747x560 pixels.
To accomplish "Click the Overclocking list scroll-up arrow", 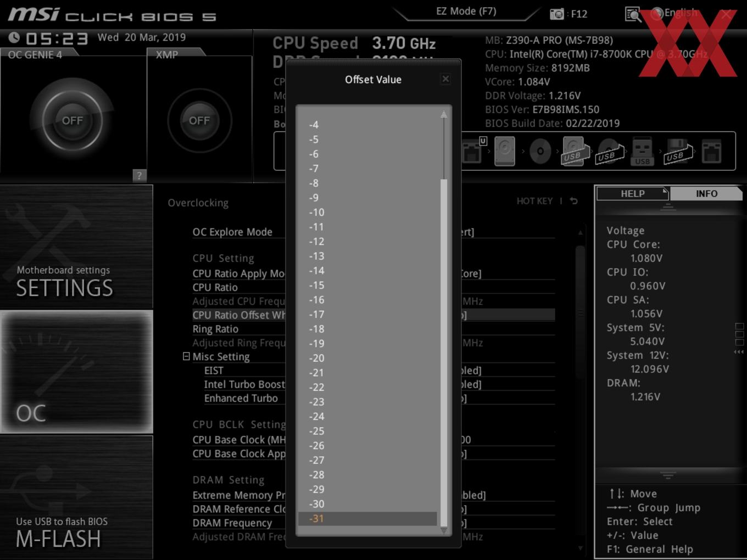I will tap(580, 232).
